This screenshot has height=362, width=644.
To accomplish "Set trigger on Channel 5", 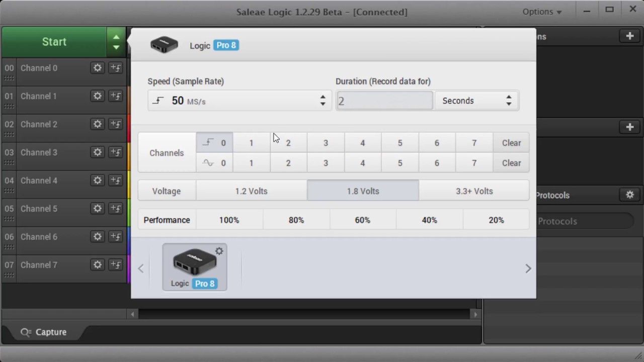I will pyautogui.click(x=116, y=209).
